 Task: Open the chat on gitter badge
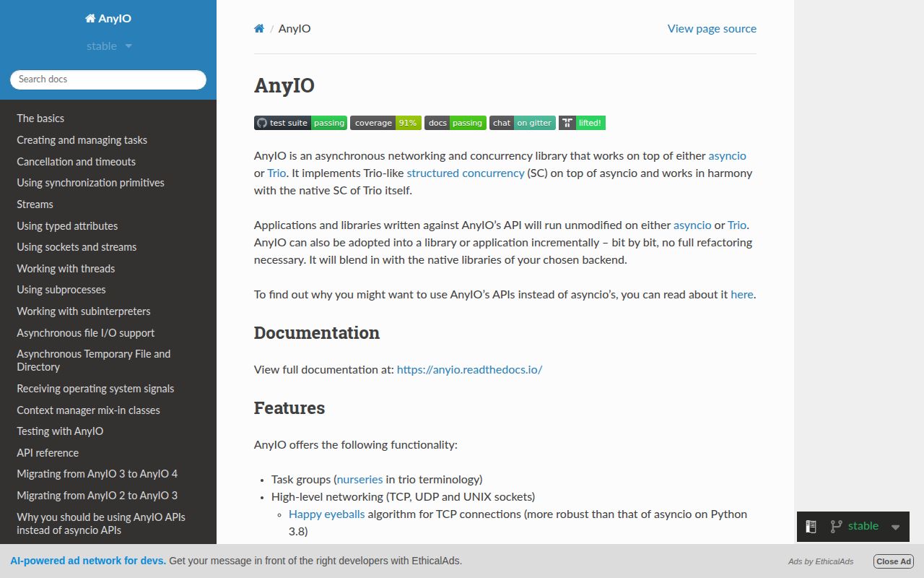(523, 123)
